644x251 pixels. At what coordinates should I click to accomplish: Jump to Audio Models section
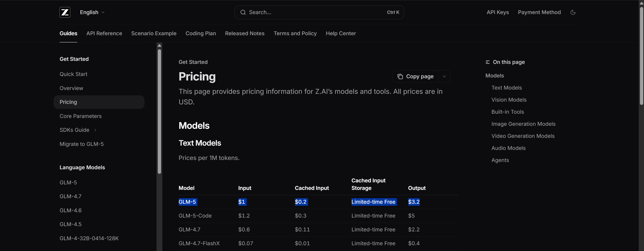(508, 148)
